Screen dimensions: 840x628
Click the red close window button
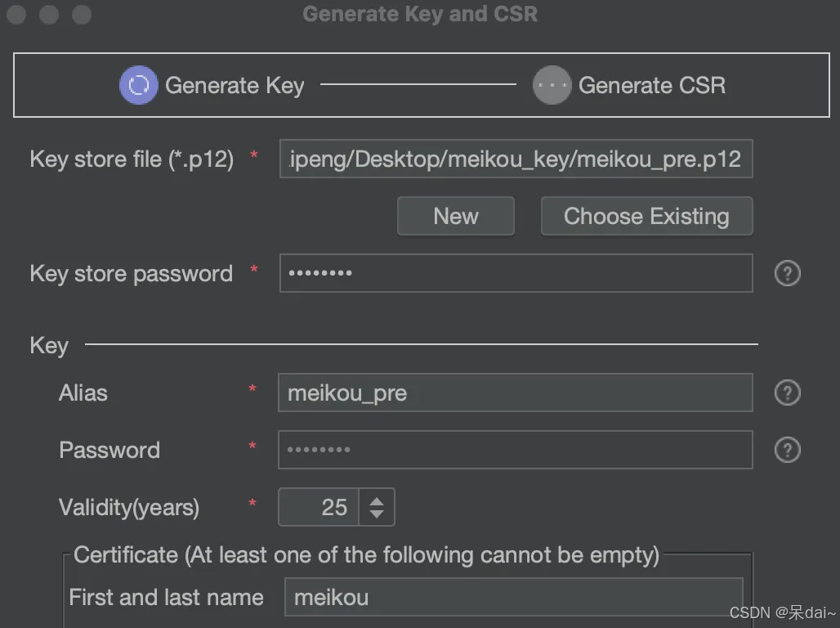tap(18, 15)
